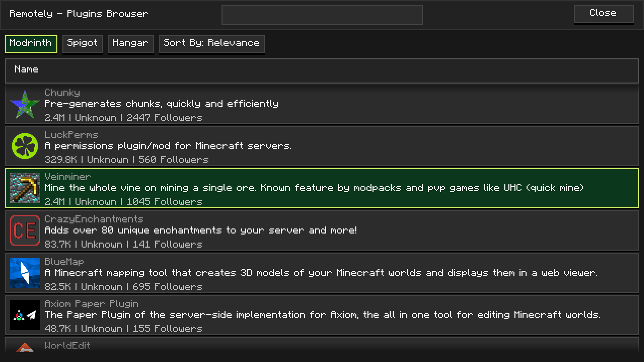The height and width of the screenshot is (362, 644).
Task: Switch to the Spigot source tab
Action: pyautogui.click(x=82, y=44)
